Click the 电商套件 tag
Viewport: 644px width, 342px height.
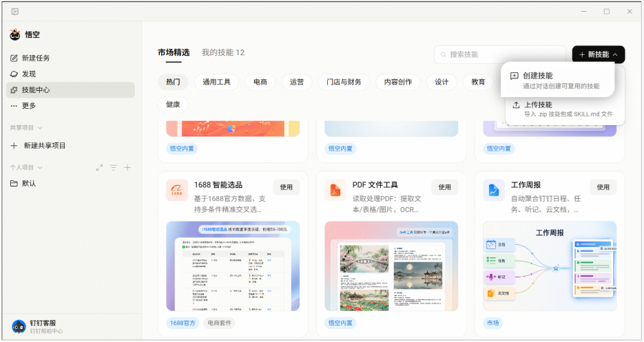[x=219, y=323]
